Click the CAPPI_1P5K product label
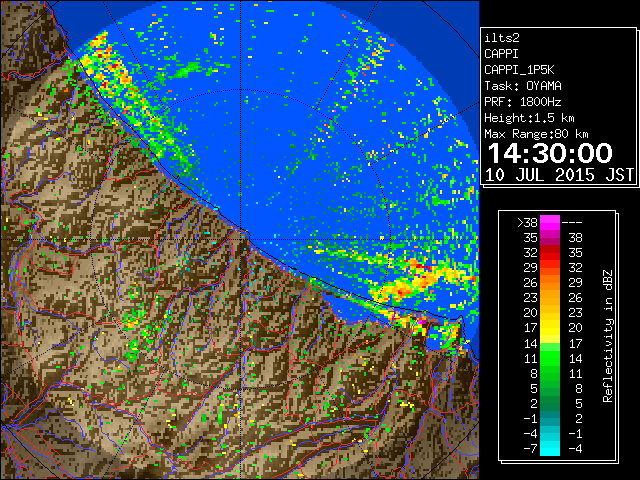This screenshot has width=640, height=480. 519,70
